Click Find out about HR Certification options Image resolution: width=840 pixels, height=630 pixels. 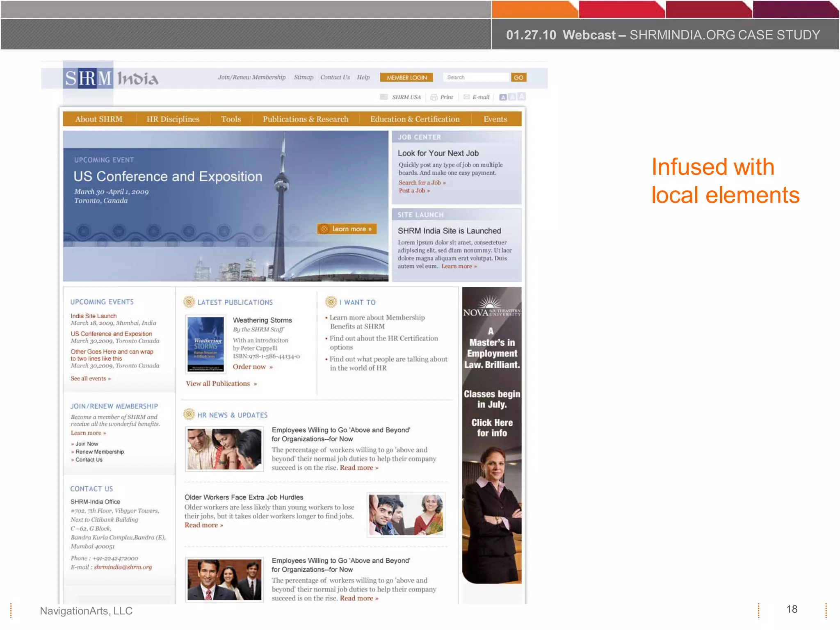[x=384, y=342]
